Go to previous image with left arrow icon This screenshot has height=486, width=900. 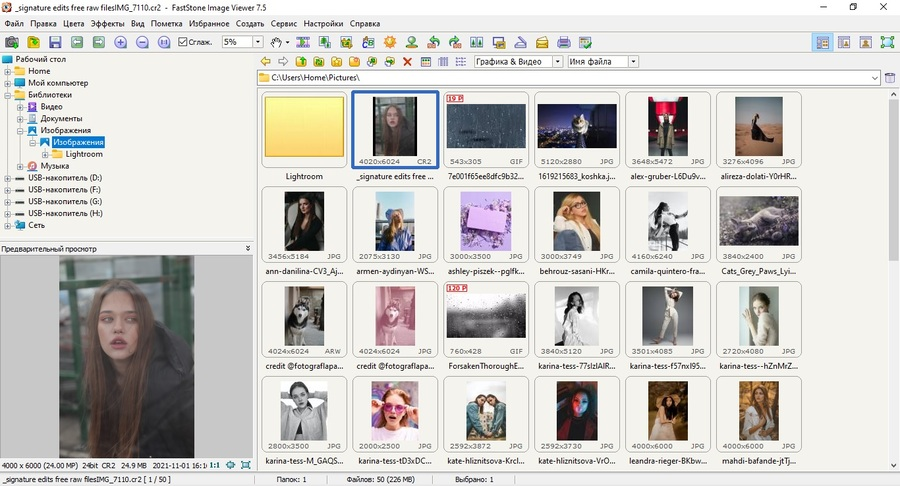coord(77,42)
